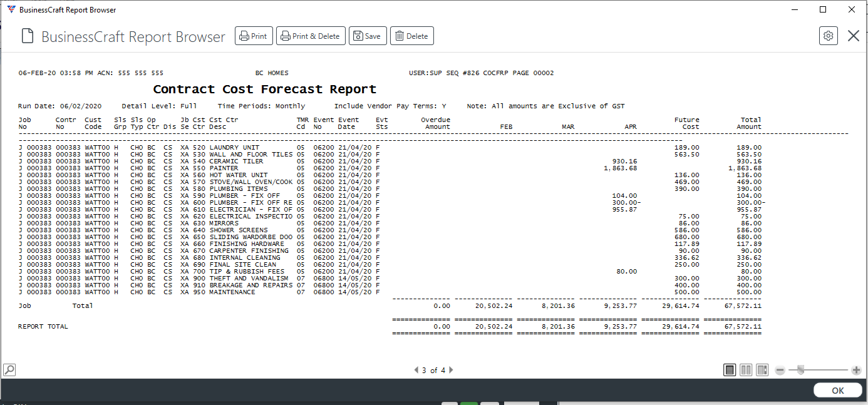868x405 pixels.
Task: Click the Event Date column header
Action: point(349,123)
